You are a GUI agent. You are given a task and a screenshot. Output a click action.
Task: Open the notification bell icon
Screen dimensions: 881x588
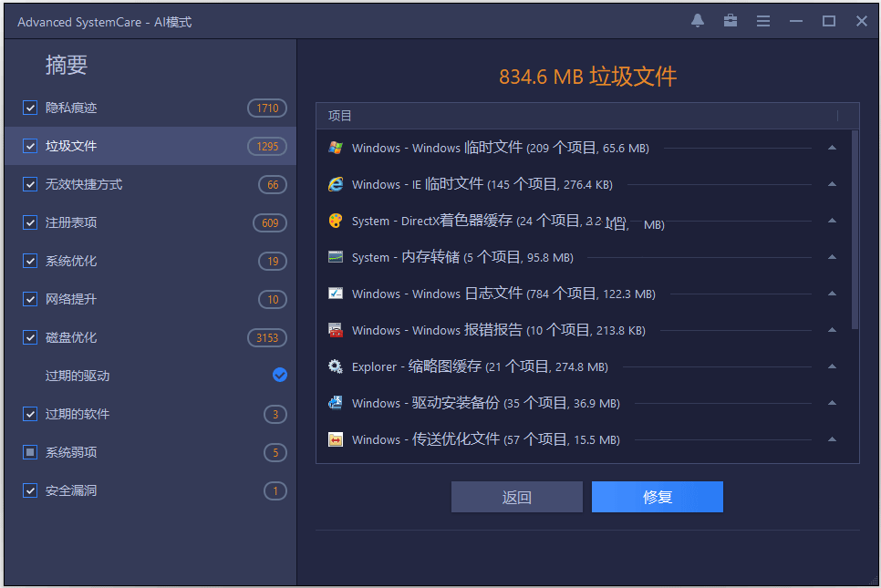pyautogui.click(x=698, y=21)
